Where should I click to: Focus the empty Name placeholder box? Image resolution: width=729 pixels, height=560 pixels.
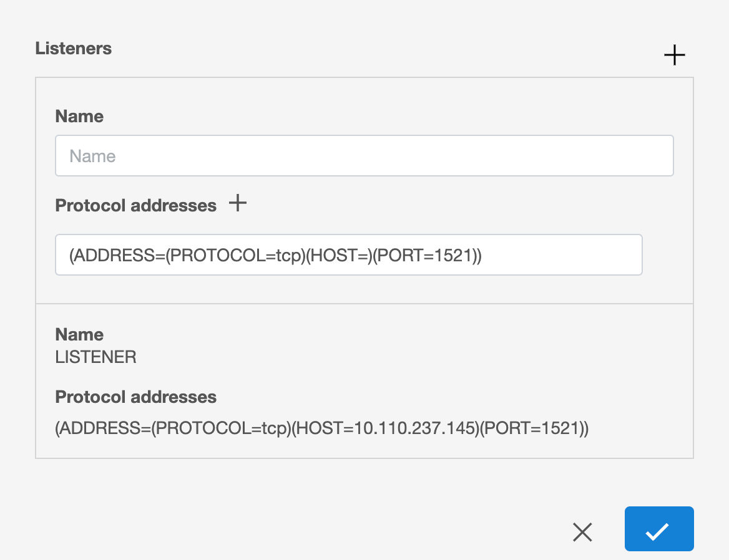point(364,155)
